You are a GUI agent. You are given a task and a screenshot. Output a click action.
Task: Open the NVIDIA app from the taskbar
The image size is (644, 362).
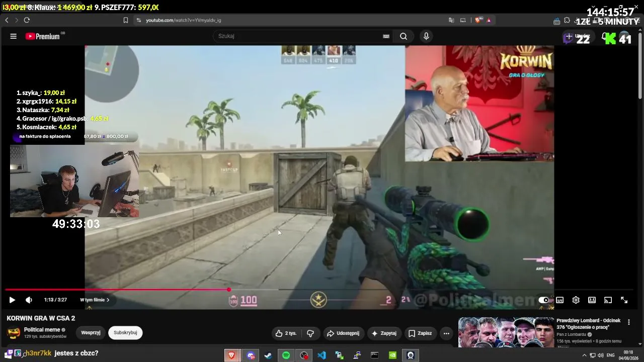pos(392,355)
